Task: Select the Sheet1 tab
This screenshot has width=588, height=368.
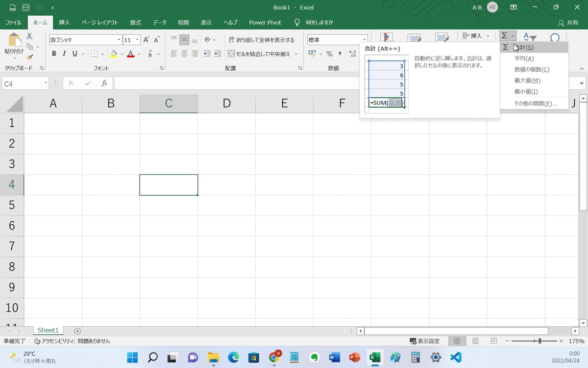Action: pyautogui.click(x=48, y=331)
